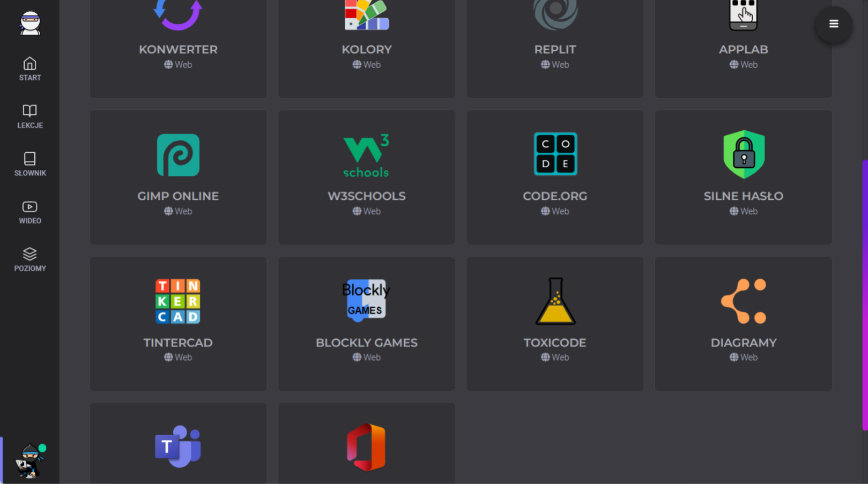868x484 pixels.
Task: Launch the Code.org icon tile
Action: coord(555,154)
